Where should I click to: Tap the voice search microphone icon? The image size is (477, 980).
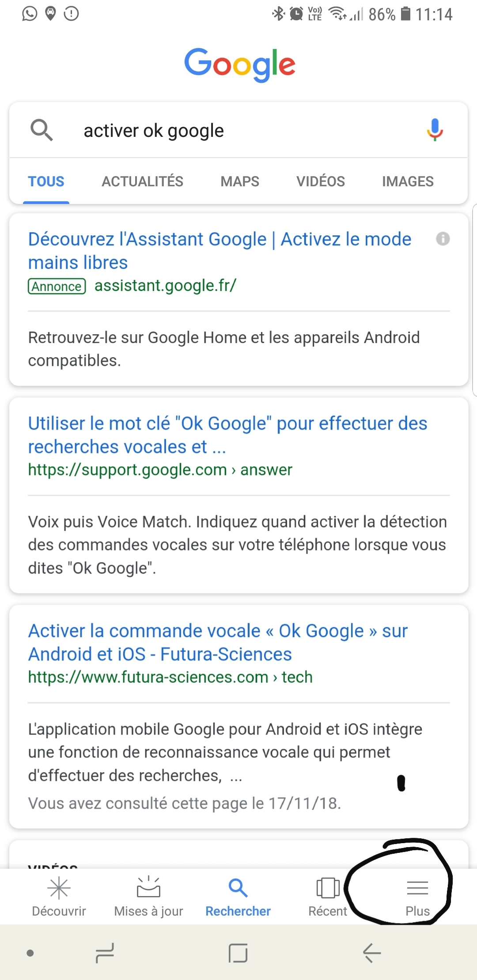tap(435, 130)
